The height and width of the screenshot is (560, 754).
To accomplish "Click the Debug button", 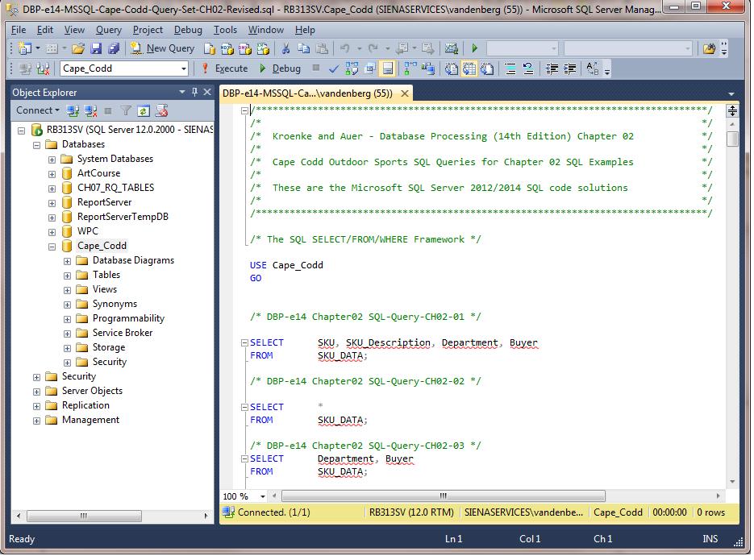I will coord(280,68).
